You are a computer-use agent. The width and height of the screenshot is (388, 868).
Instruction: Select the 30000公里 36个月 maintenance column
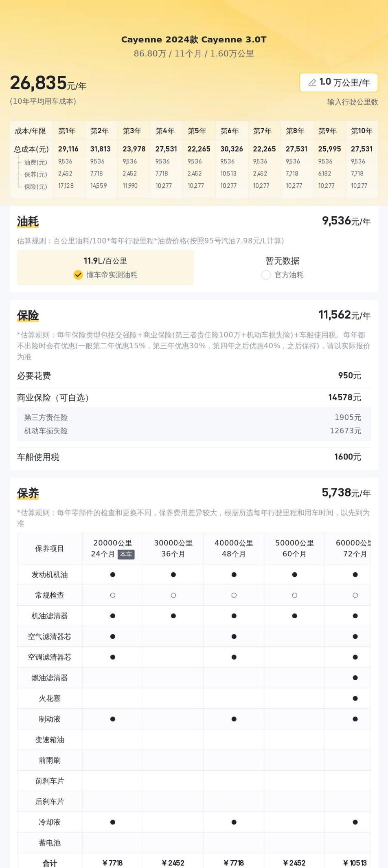pyautogui.click(x=173, y=548)
